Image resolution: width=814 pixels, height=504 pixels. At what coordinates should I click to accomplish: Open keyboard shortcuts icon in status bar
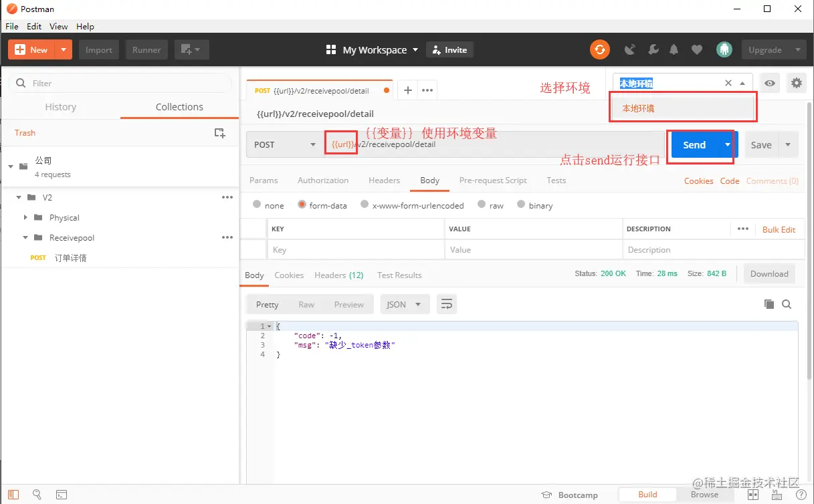point(776,495)
